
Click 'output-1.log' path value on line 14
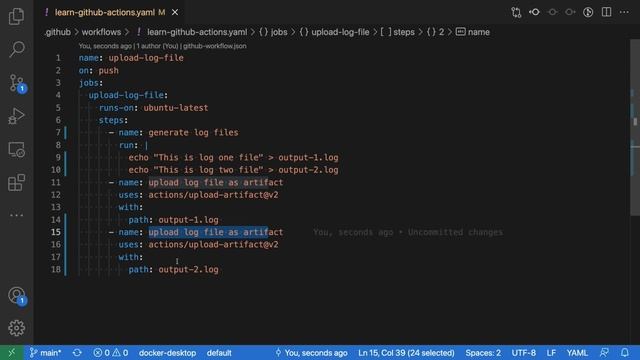[x=188, y=220]
